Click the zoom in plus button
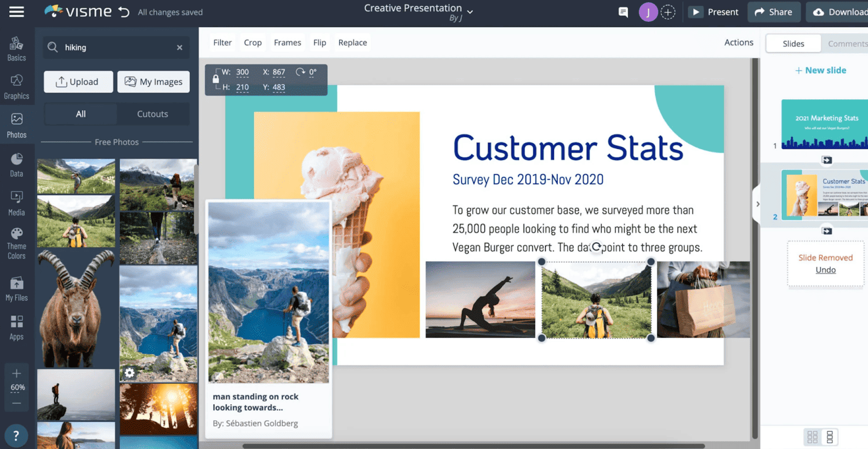The image size is (868, 449). point(17,374)
